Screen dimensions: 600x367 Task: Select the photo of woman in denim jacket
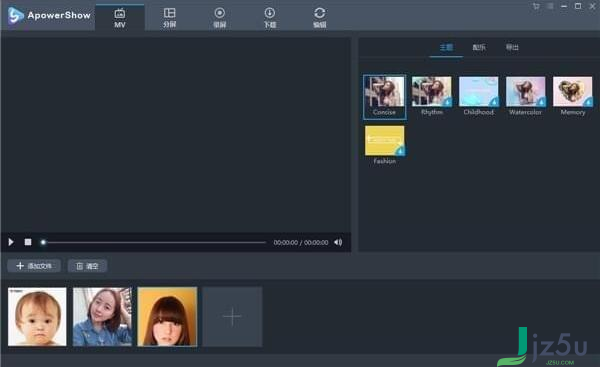pyautogui.click(x=102, y=317)
